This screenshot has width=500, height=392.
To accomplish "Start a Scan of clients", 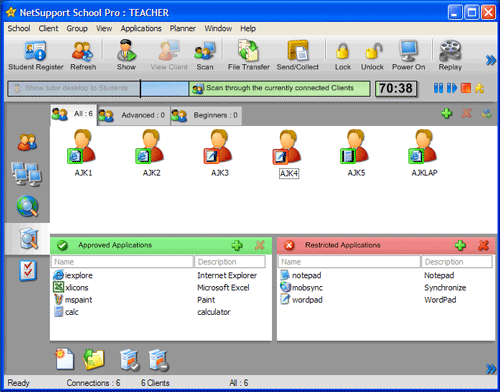I will (205, 55).
